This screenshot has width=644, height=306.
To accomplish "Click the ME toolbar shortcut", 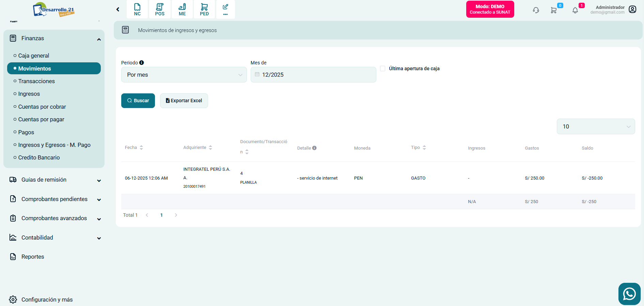I will [182, 9].
